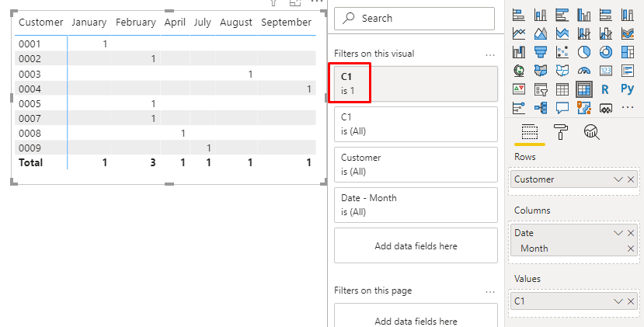644x327 pixels.
Task: Expand the C1 is (All) filter card
Action: pos(416,124)
